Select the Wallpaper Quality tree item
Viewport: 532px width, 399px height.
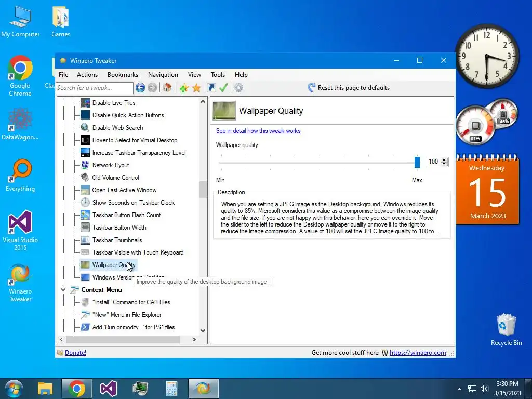114,265
